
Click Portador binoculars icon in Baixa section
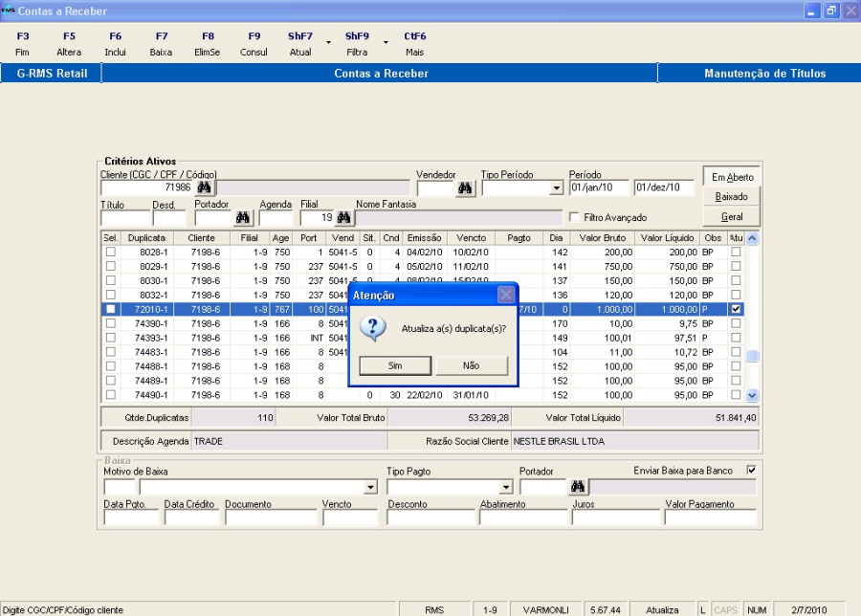coord(577,487)
